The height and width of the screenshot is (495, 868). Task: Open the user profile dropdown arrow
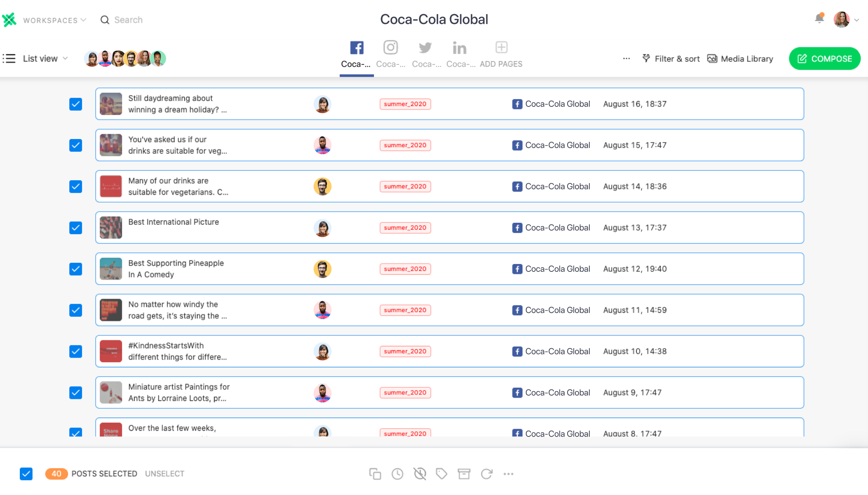856,20
